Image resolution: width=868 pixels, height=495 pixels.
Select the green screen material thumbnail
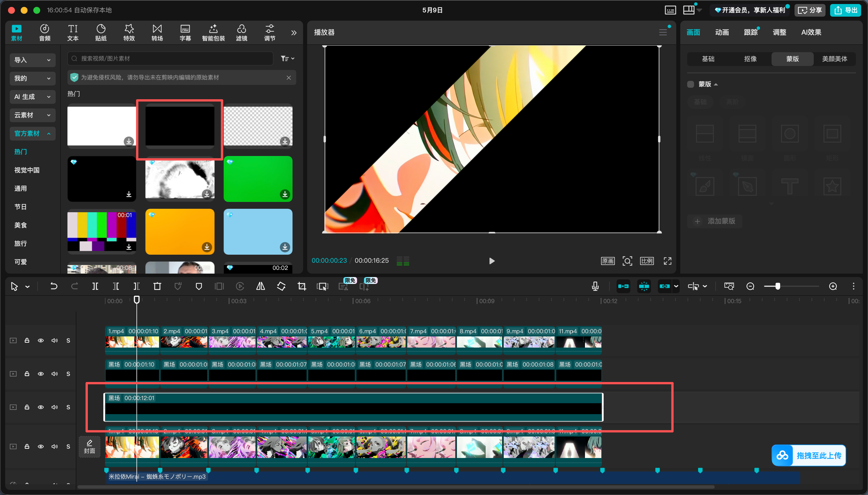[258, 179]
